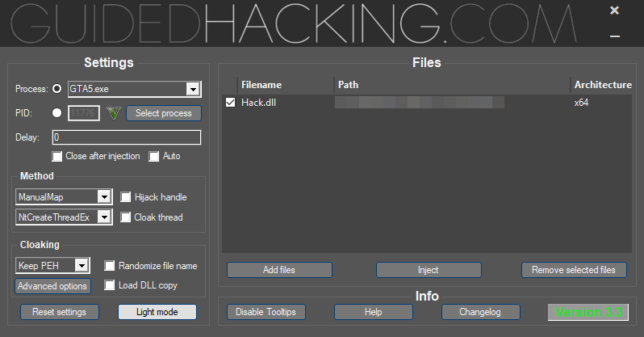Enable Load DLL copy checkbox

109,285
